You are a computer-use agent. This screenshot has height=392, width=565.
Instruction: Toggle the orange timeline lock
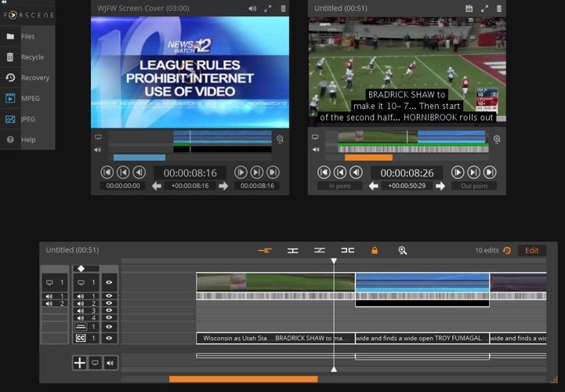[x=375, y=250]
